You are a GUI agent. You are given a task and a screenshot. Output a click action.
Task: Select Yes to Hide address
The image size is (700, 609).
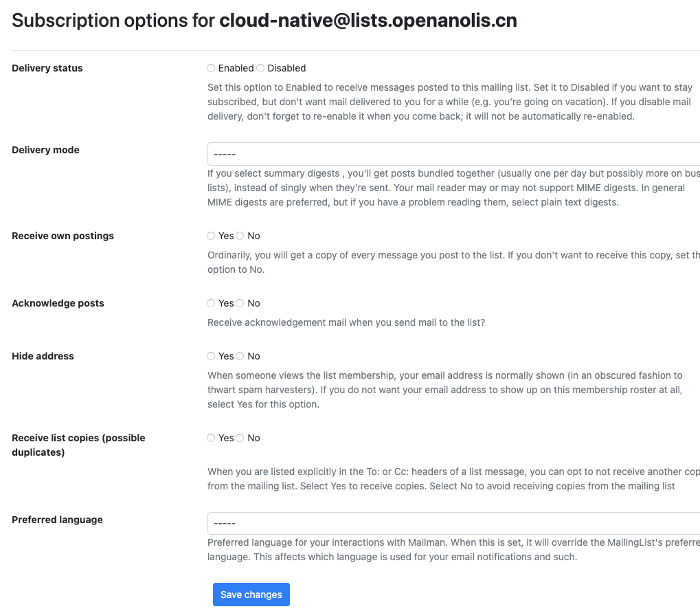click(x=211, y=356)
